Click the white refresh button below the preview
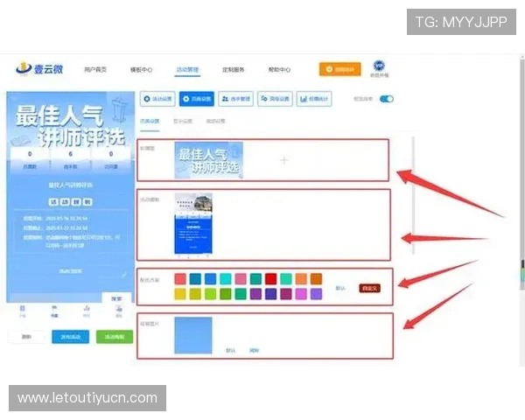 click(26, 337)
